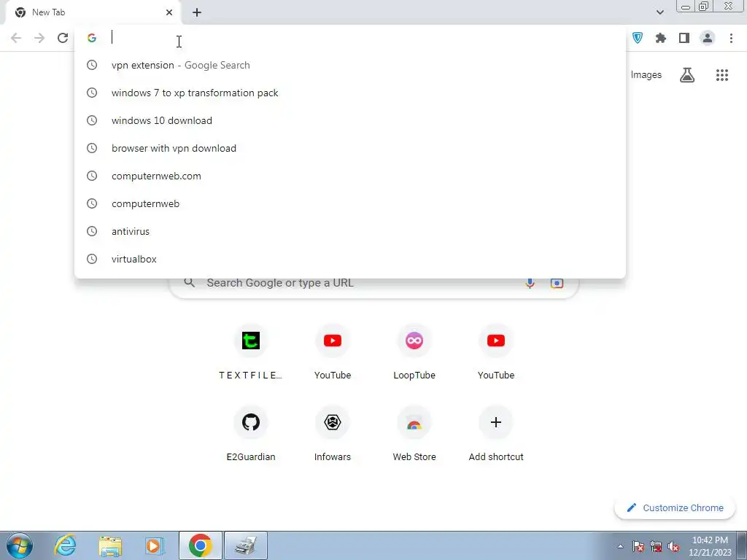The width and height of the screenshot is (747, 560).
Task: Open the Infowars shortcut
Action: tap(333, 435)
